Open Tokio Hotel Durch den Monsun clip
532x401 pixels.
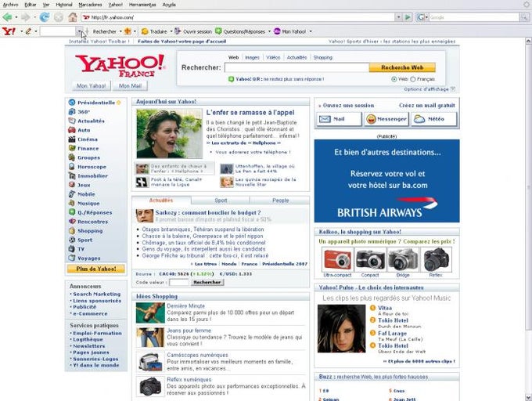[x=393, y=320]
